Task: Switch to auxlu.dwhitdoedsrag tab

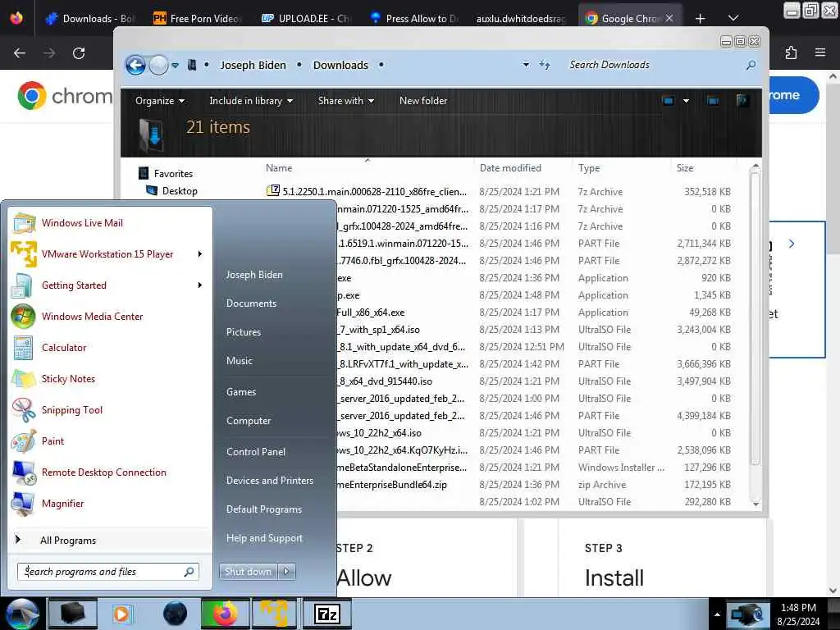Action: (x=521, y=19)
